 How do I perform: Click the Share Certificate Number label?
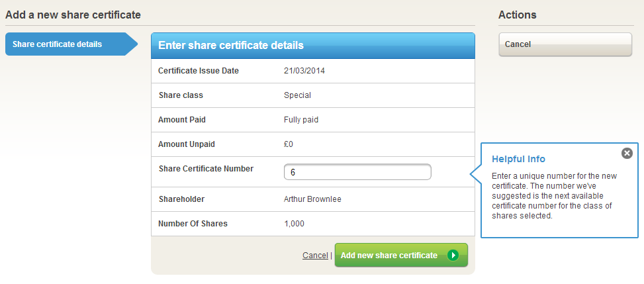(x=206, y=169)
